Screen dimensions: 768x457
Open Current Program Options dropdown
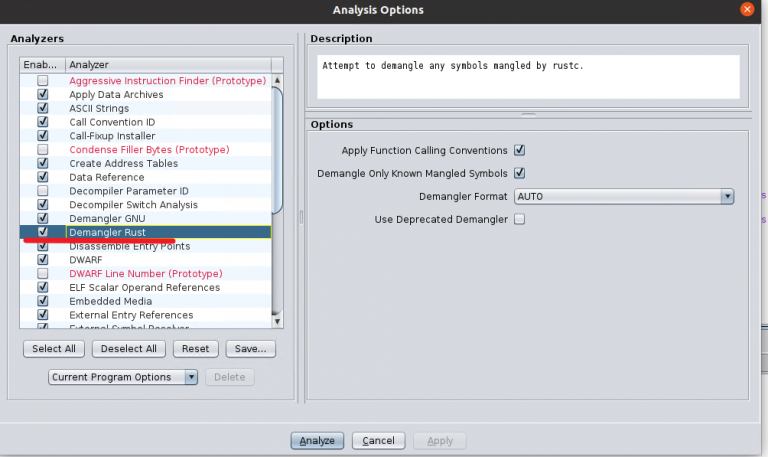pos(124,377)
